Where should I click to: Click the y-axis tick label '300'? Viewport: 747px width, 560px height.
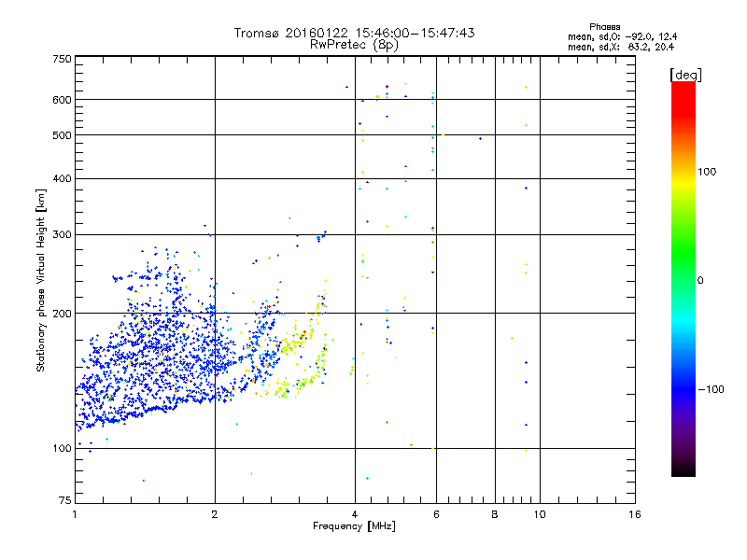[62, 235]
